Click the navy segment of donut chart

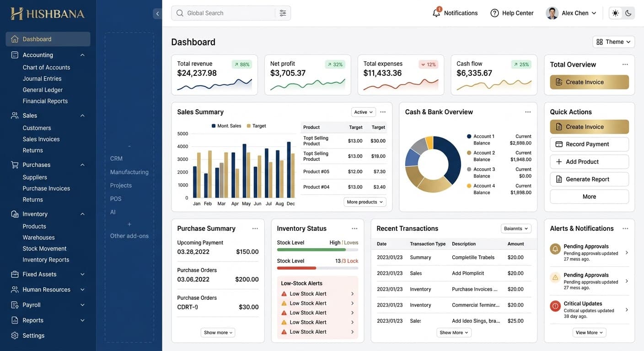(x=451, y=158)
